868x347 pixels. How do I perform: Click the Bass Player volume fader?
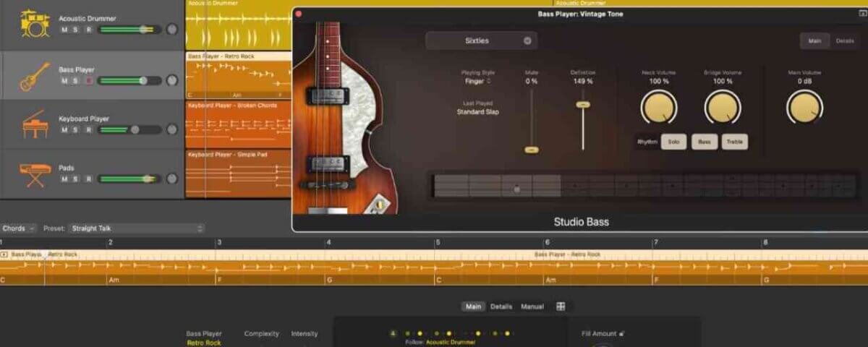point(130,81)
